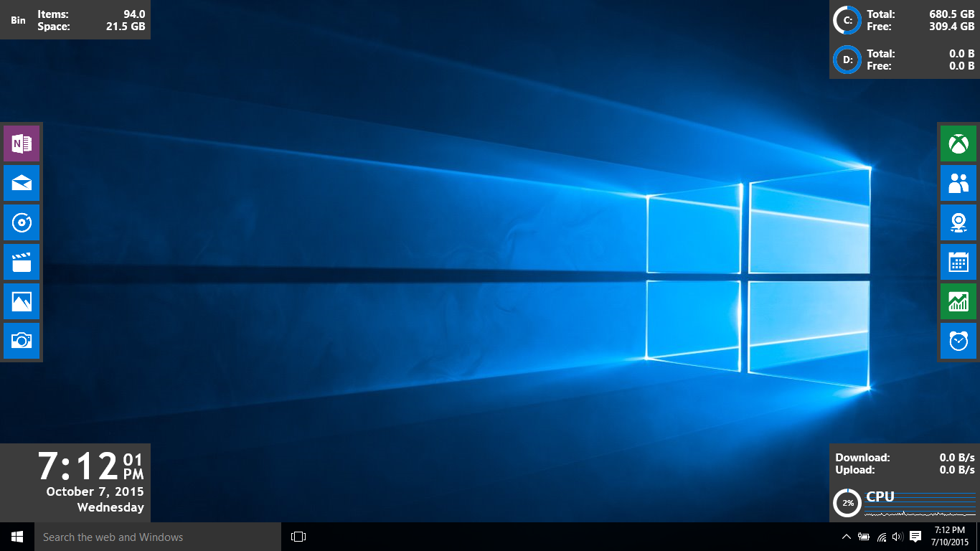Activate the Task View button
This screenshot has height=551, width=980.
tap(297, 537)
